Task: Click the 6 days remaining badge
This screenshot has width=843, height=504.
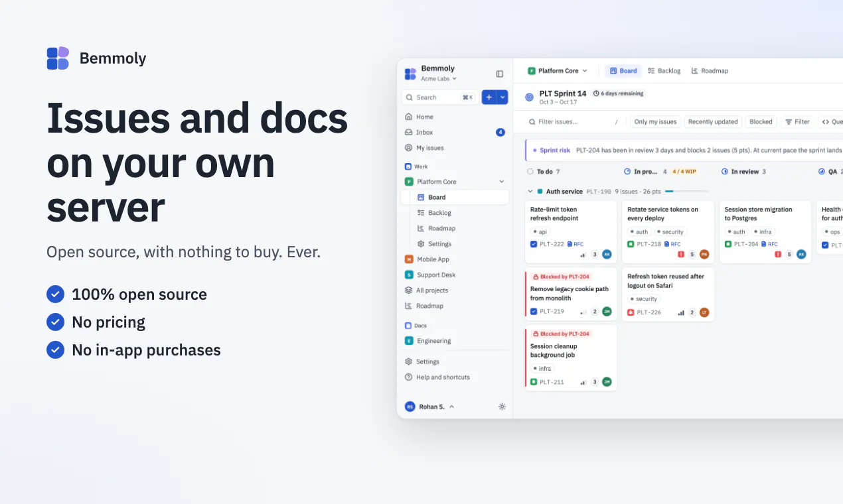Action: click(x=619, y=94)
